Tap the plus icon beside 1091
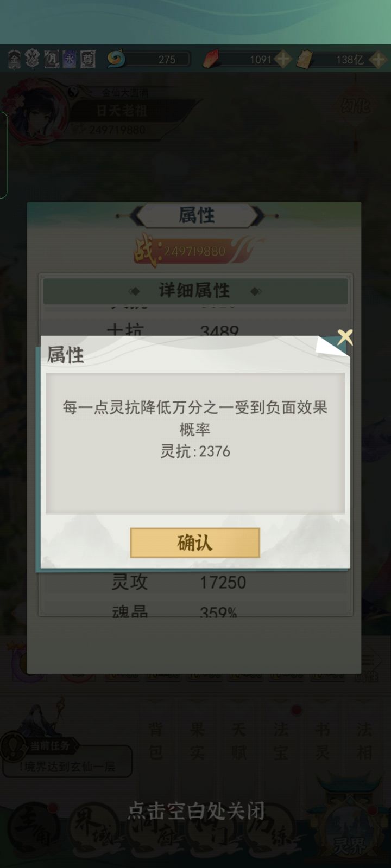This screenshot has width=391, height=868. pyautogui.click(x=283, y=59)
